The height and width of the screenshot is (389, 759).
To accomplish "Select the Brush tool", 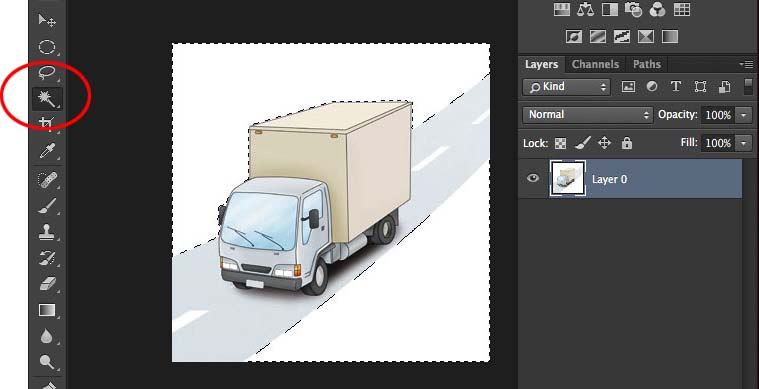I will [x=47, y=206].
